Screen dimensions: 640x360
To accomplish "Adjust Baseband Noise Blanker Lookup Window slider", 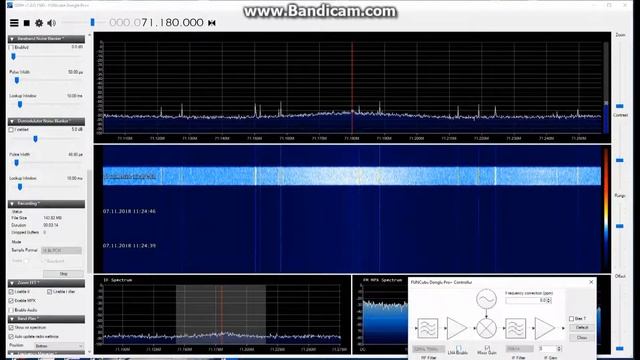I will point(20,104).
